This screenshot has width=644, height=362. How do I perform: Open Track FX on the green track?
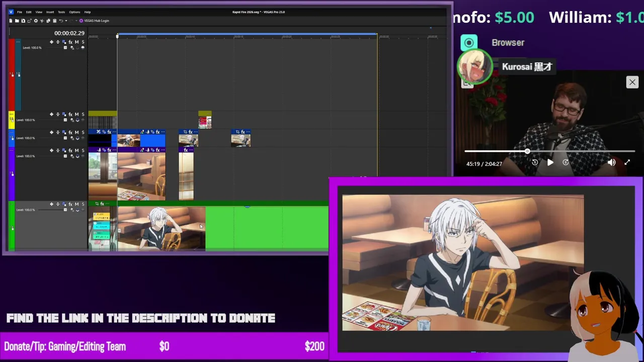point(70,204)
